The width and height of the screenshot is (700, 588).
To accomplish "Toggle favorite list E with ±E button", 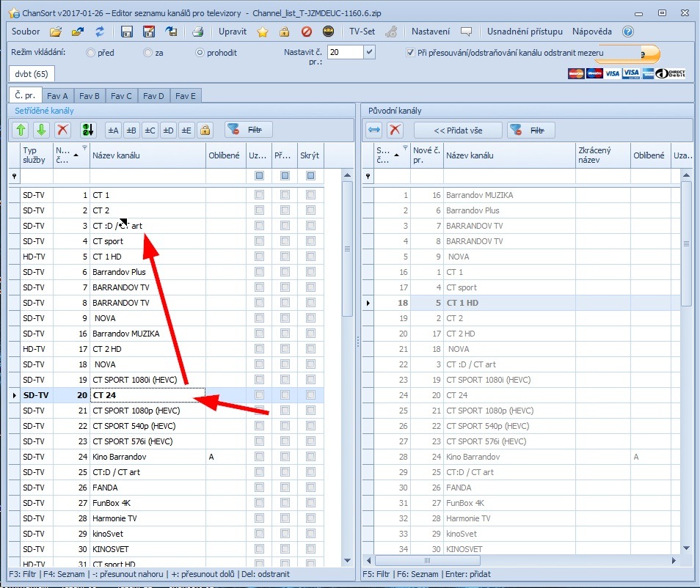I will point(186,131).
